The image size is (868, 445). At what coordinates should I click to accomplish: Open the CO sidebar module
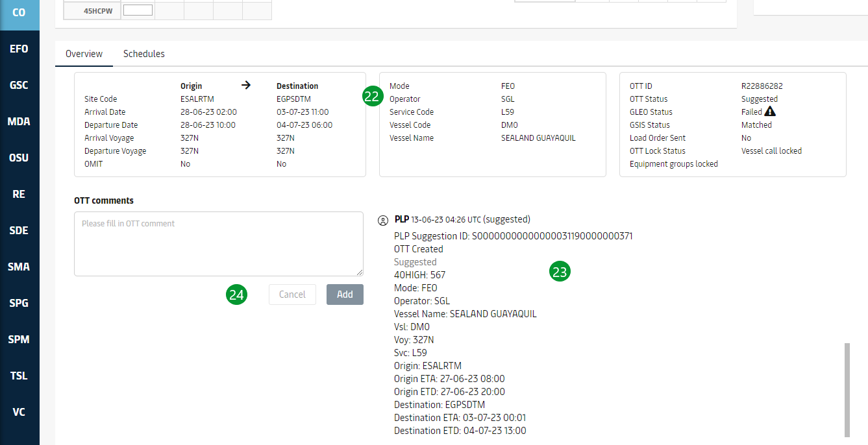(19, 13)
